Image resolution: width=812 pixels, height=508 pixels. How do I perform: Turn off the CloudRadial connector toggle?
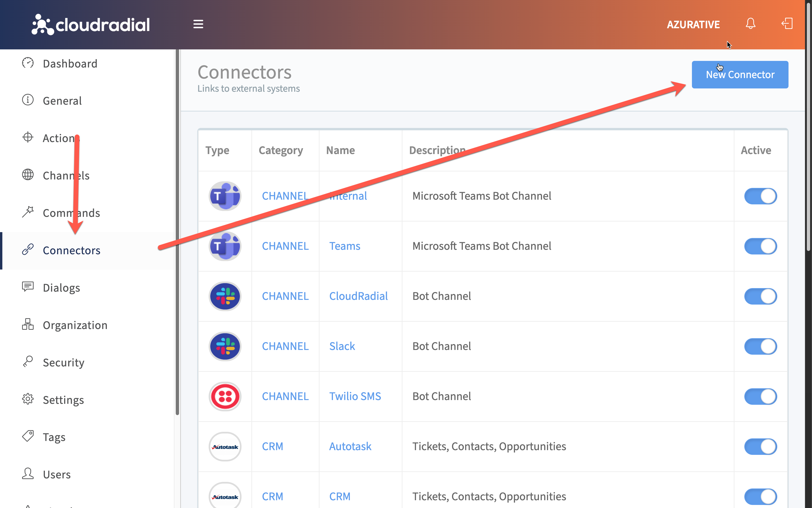[761, 296]
